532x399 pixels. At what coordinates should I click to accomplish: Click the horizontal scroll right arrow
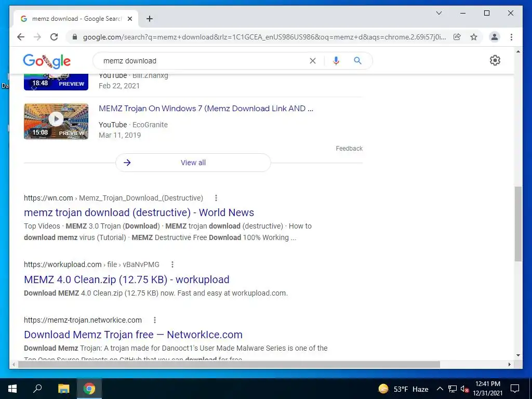coord(510,364)
